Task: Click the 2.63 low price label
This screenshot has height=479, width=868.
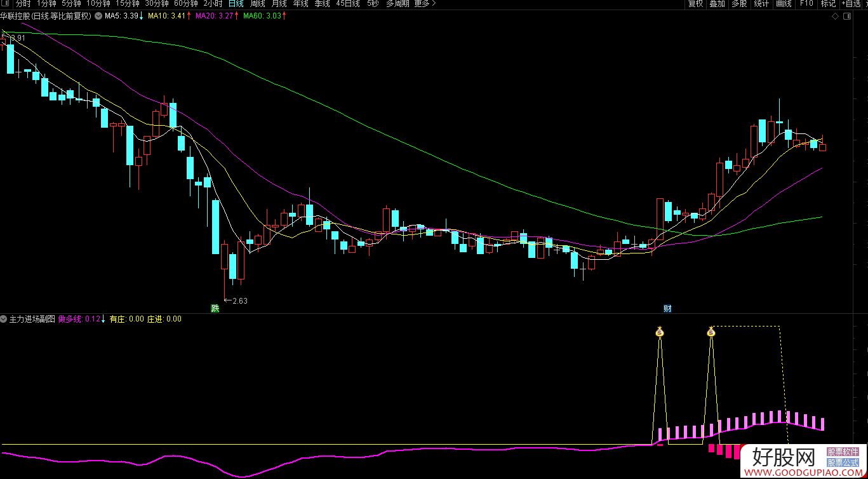Action: click(239, 301)
